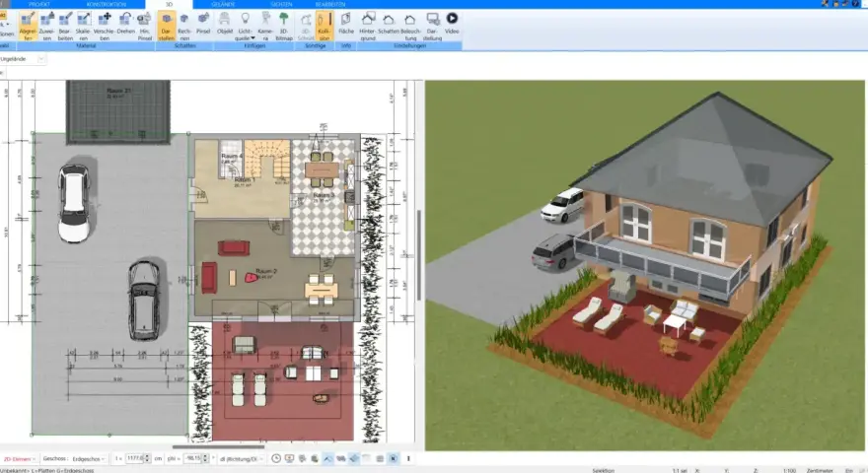Select the black car in the floor plan
This screenshot has width=868, height=473.
144,301
